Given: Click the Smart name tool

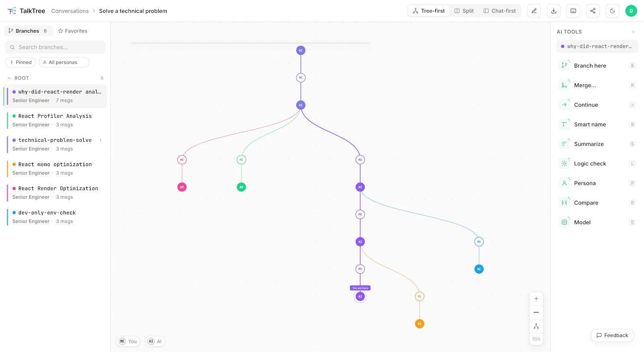Looking at the screenshot, I should [597, 124].
